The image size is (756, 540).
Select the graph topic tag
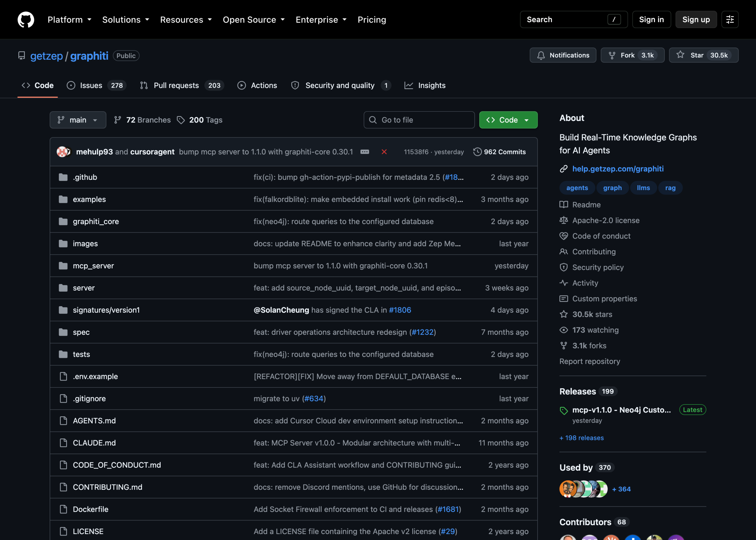(612, 188)
